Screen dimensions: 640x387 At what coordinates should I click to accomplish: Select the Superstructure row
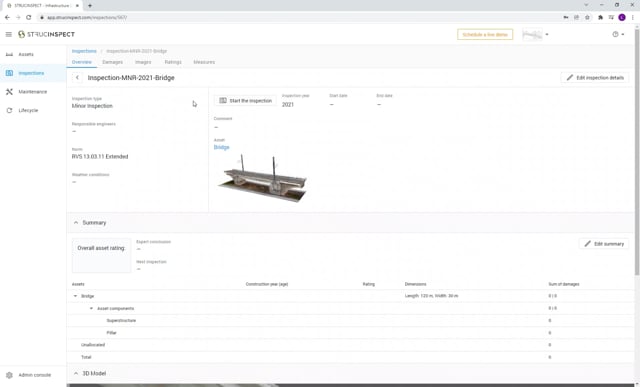click(350, 320)
